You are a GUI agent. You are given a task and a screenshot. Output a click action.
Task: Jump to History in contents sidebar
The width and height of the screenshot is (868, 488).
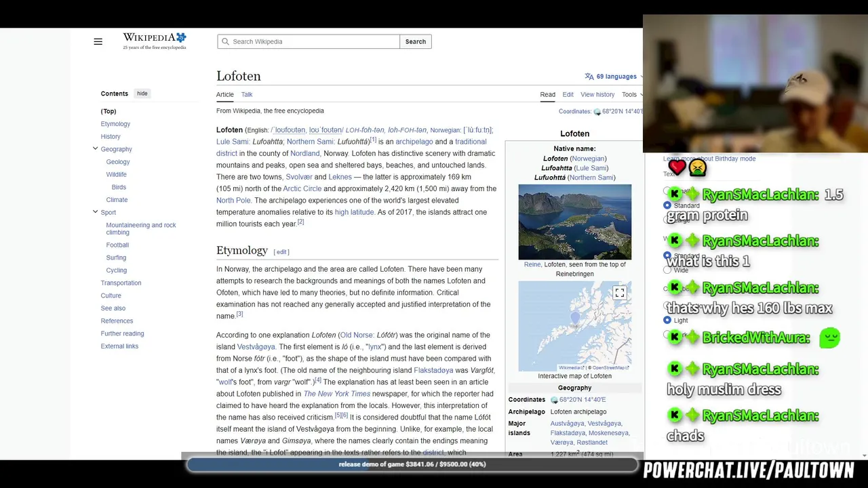click(x=111, y=136)
